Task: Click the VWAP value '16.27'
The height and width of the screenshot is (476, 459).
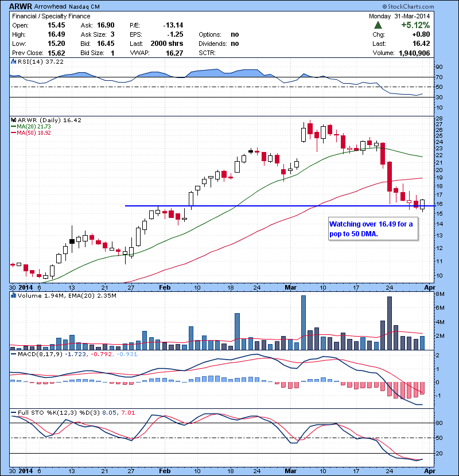Action: (x=174, y=53)
